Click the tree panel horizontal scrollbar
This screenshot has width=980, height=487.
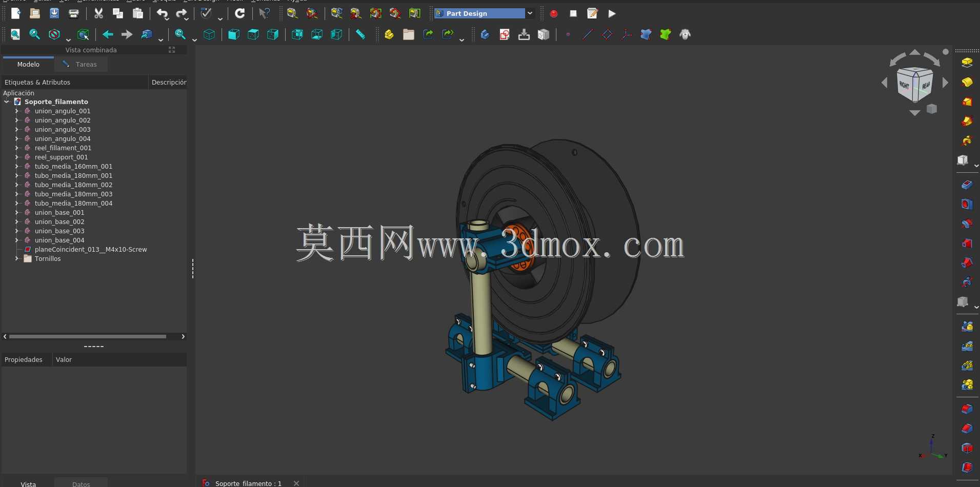[x=88, y=336]
